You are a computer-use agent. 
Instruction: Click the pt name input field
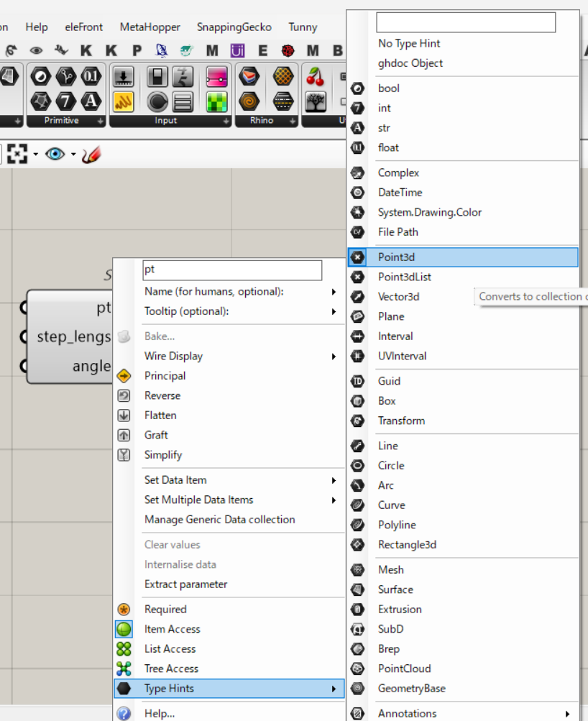231,270
